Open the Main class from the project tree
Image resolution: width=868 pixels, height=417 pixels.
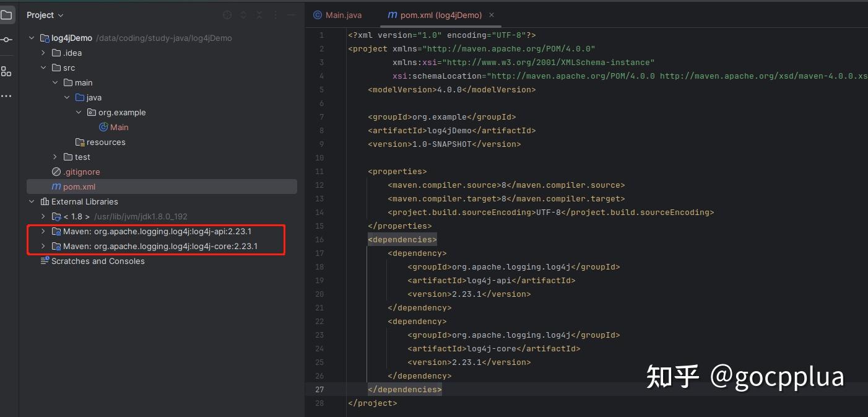pyautogui.click(x=119, y=127)
